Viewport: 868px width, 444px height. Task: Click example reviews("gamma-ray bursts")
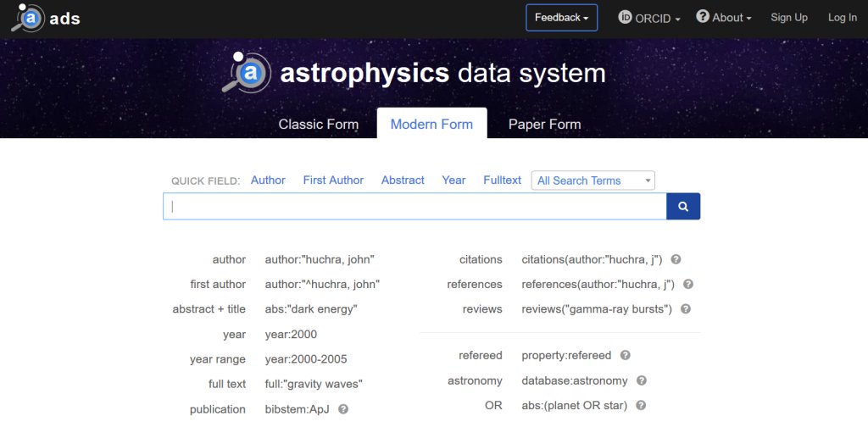tap(597, 309)
